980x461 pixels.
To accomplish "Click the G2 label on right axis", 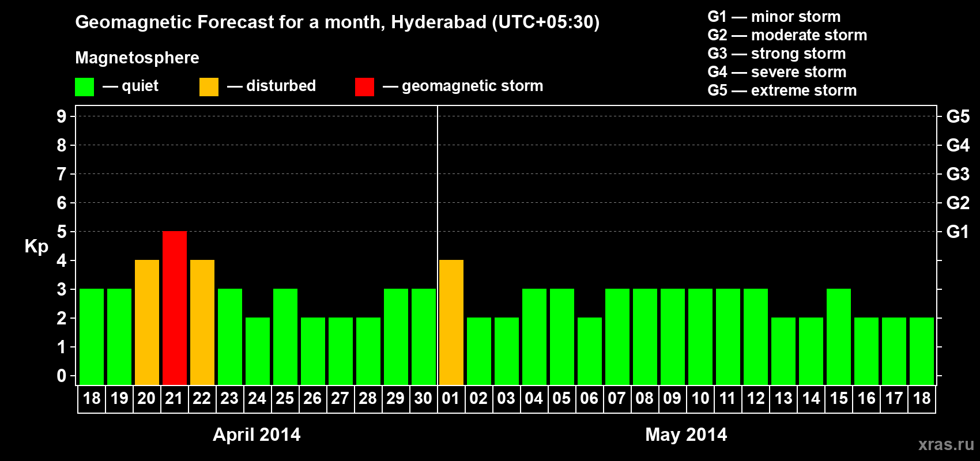I will point(958,203).
